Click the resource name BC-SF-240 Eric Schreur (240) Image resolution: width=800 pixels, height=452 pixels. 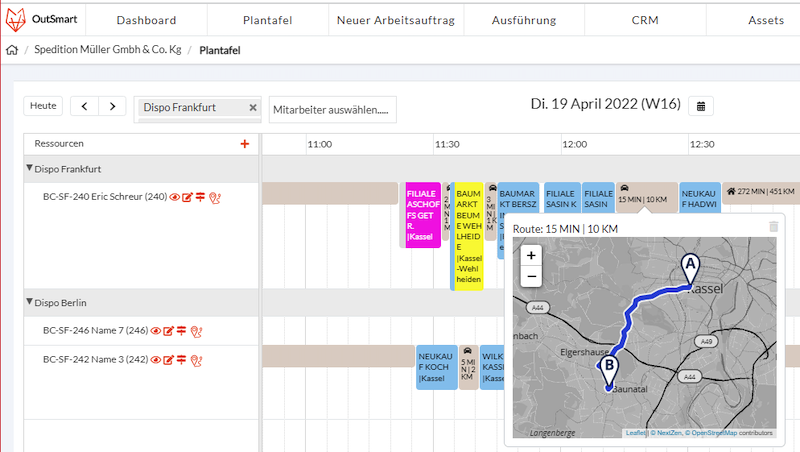(x=105, y=196)
